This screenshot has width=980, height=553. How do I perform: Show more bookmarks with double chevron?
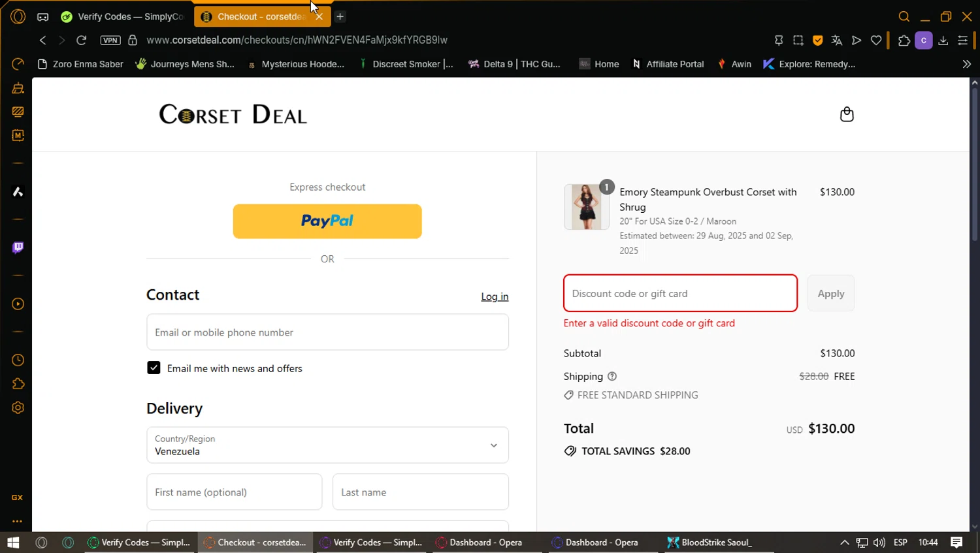point(966,64)
